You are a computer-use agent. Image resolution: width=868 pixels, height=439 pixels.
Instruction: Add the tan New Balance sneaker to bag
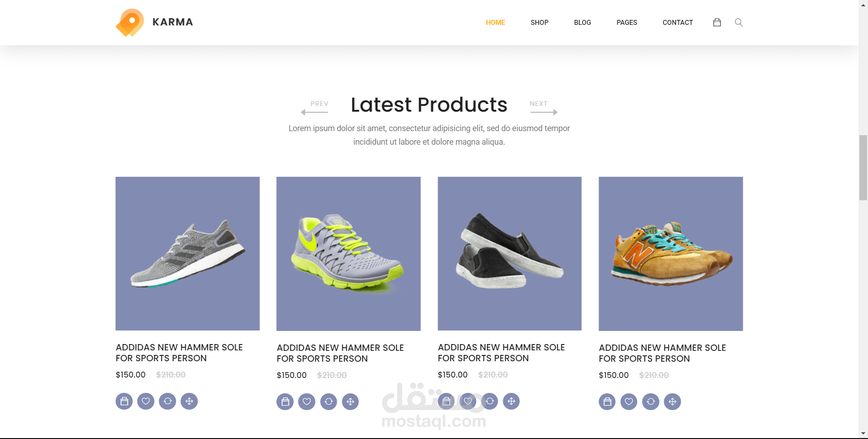pyautogui.click(x=607, y=401)
